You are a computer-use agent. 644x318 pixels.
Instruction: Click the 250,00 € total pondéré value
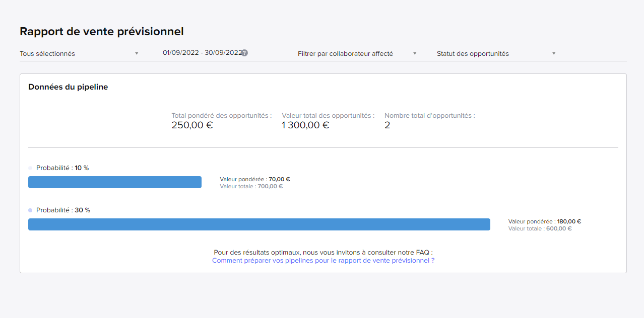pos(192,125)
